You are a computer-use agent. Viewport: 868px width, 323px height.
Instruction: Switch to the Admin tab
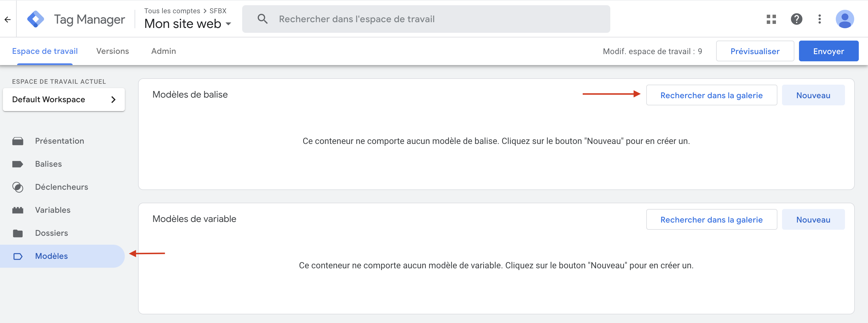click(163, 51)
